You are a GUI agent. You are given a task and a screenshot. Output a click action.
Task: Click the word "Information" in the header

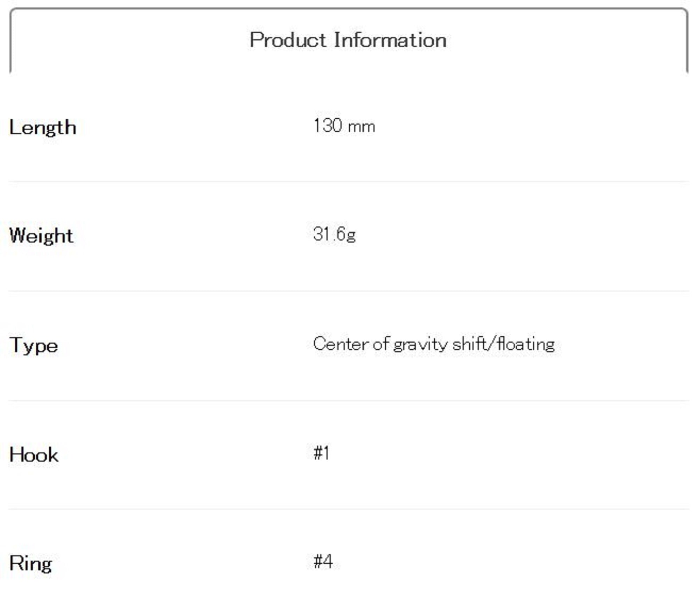(390, 40)
